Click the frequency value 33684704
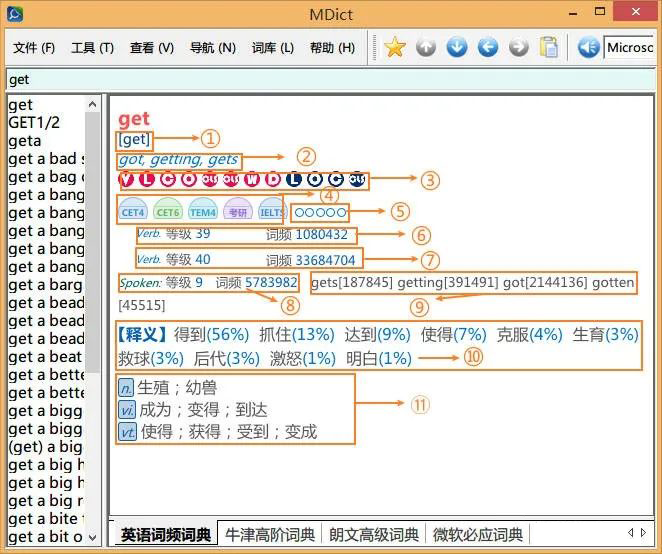662x554 pixels. 325,260
